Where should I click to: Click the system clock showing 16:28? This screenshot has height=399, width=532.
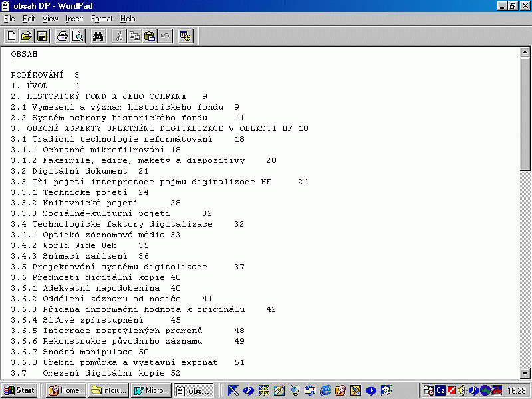point(517,391)
